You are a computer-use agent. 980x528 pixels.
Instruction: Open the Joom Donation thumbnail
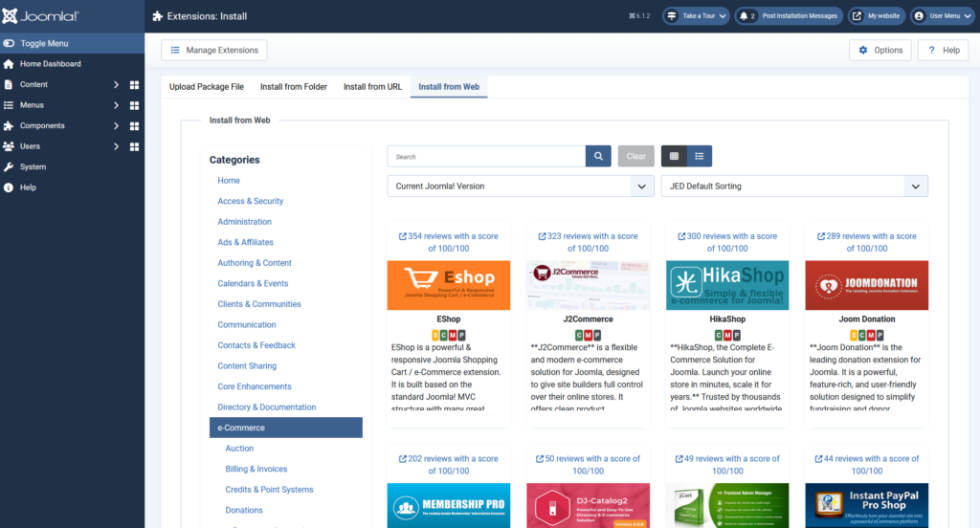click(867, 285)
